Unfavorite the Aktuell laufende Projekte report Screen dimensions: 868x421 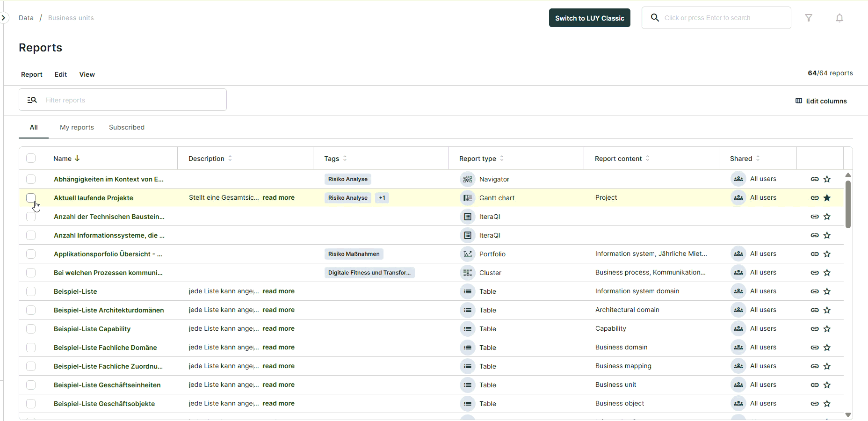(x=827, y=198)
